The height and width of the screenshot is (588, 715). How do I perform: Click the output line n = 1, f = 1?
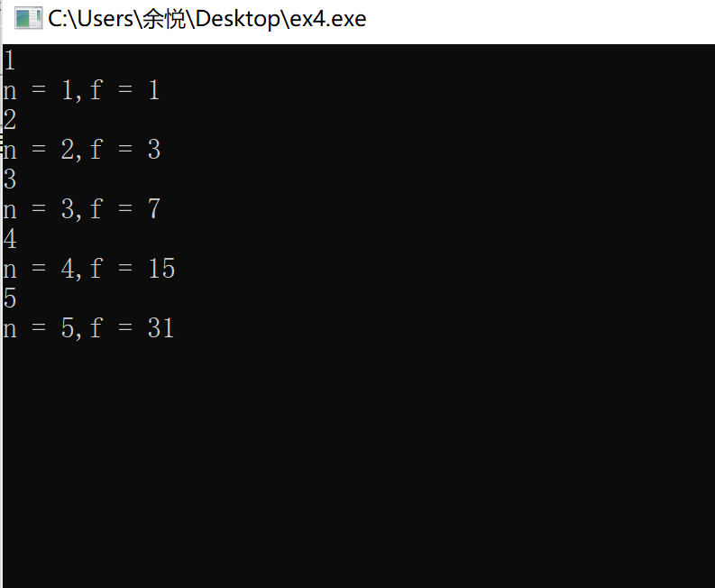click(81, 90)
